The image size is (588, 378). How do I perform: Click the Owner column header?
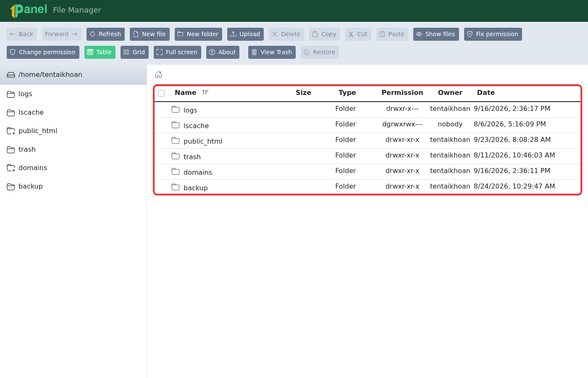point(450,92)
